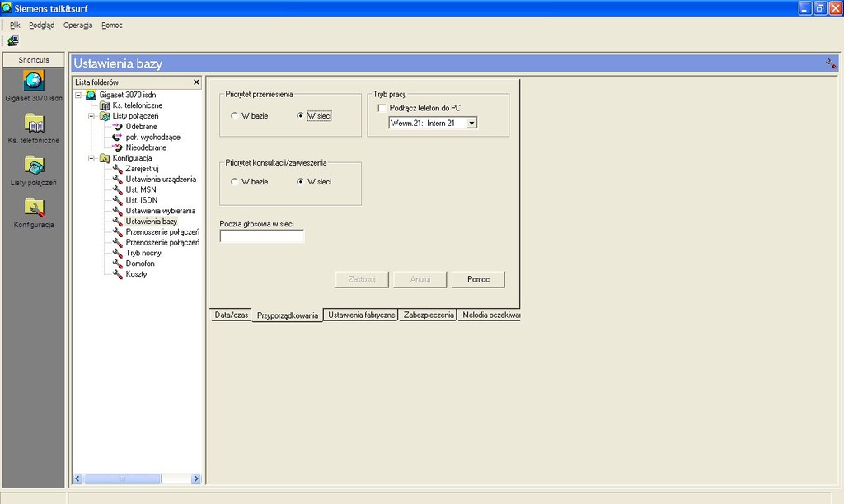Collapse the Konfiguracja tree node

tap(91, 158)
